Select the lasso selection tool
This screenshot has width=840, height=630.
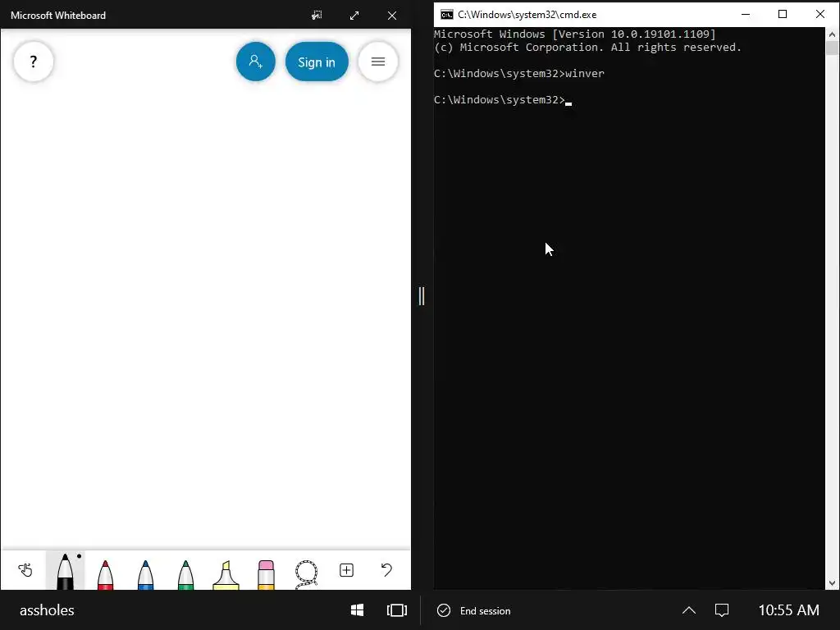307,574
